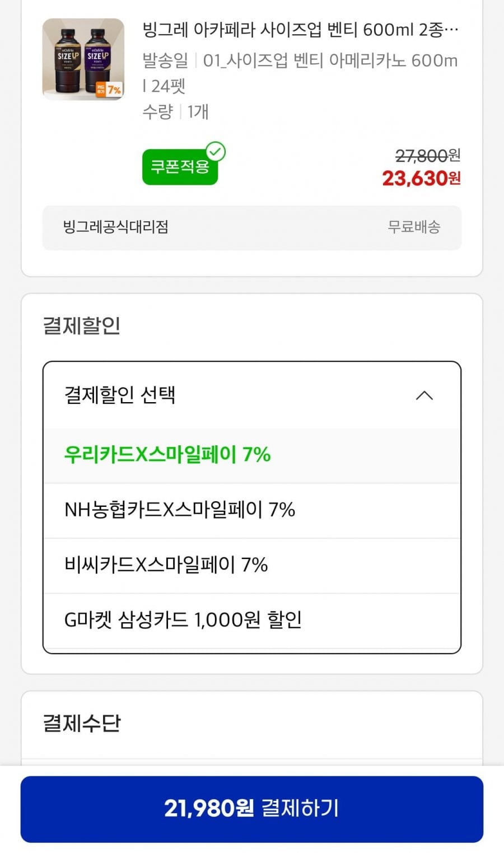Tap the 무료배송 shipping label

(414, 227)
